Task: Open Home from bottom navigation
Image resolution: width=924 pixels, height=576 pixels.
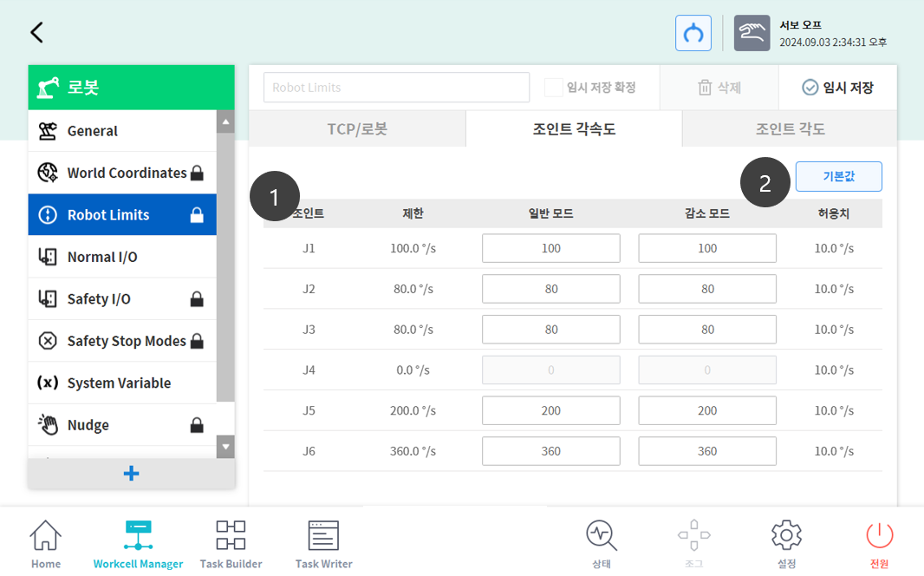Action: (46, 545)
